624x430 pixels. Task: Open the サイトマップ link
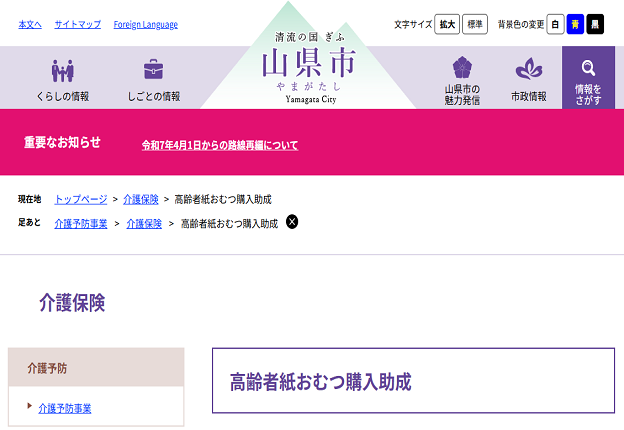[x=77, y=24]
